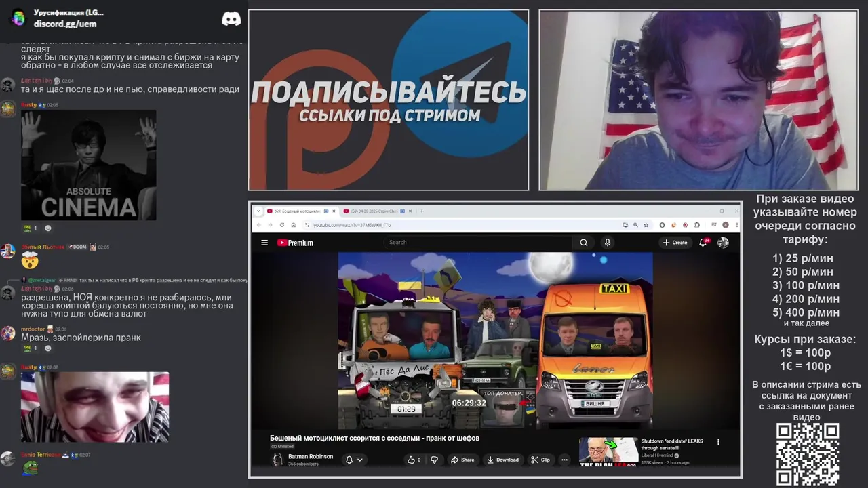Click the 'ПОДПИСЫВАЙТЕСЬ' banner

[389, 100]
